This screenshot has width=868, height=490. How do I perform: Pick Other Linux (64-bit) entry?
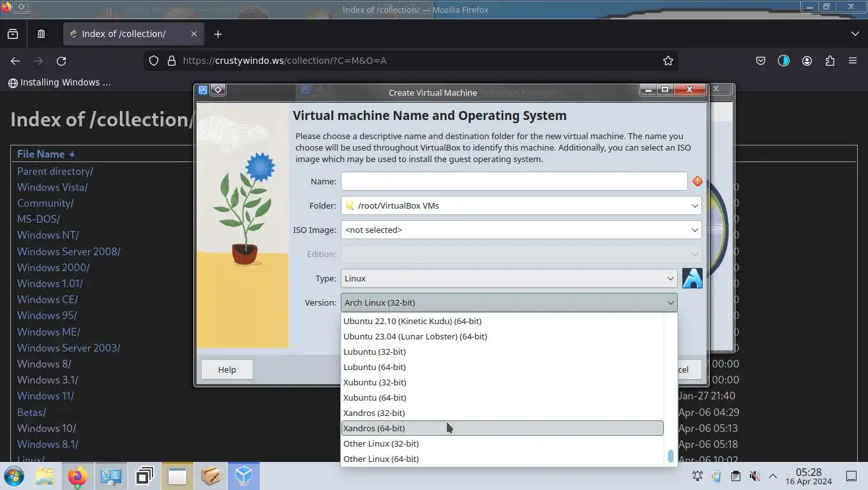coord(502,459)
